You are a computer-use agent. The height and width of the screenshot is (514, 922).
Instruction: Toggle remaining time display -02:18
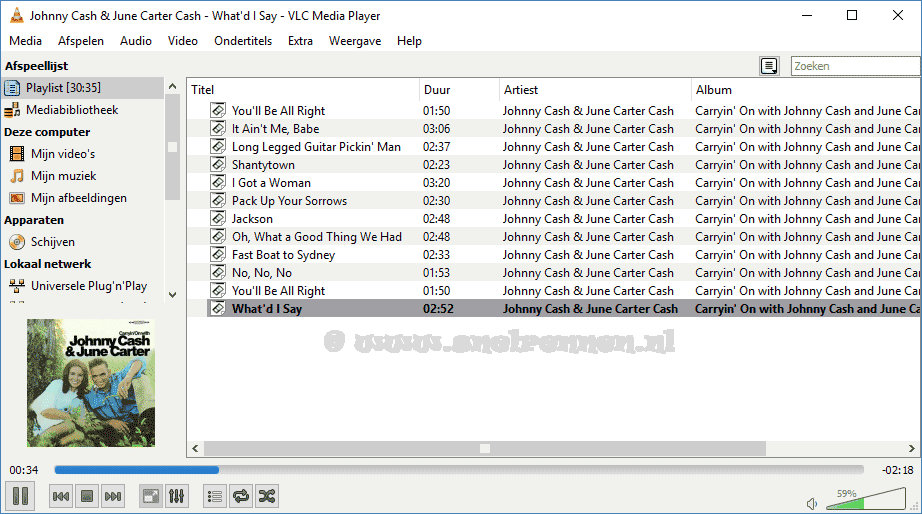pos(897,470)
